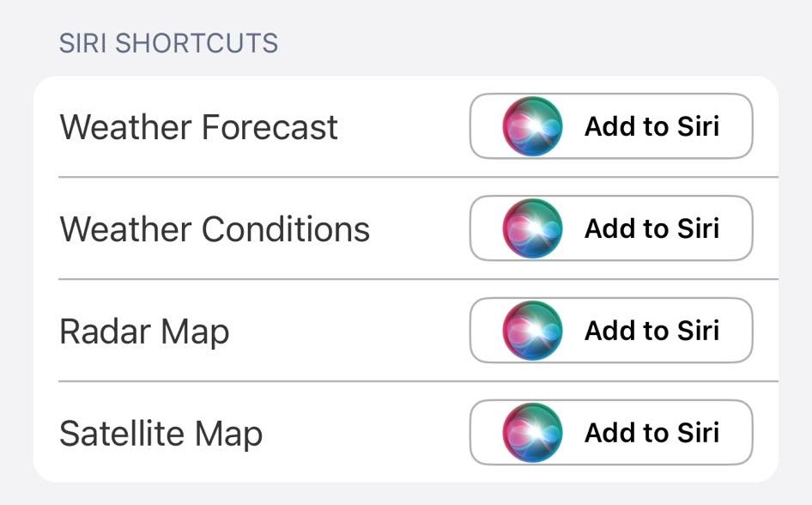Tap the Siri orb icon beside Weather Forecast
Image resolution: width=812 pixels, height=505 pixels.
point(532,126)
